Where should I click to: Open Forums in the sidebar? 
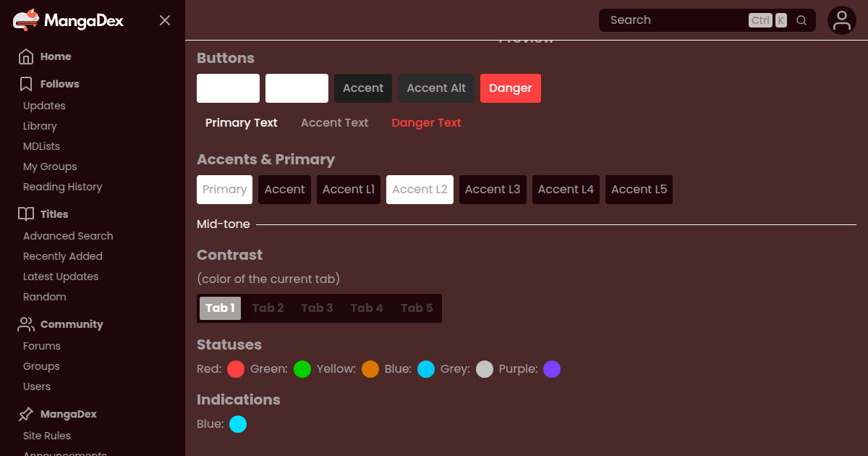click(x=42, y=346)
